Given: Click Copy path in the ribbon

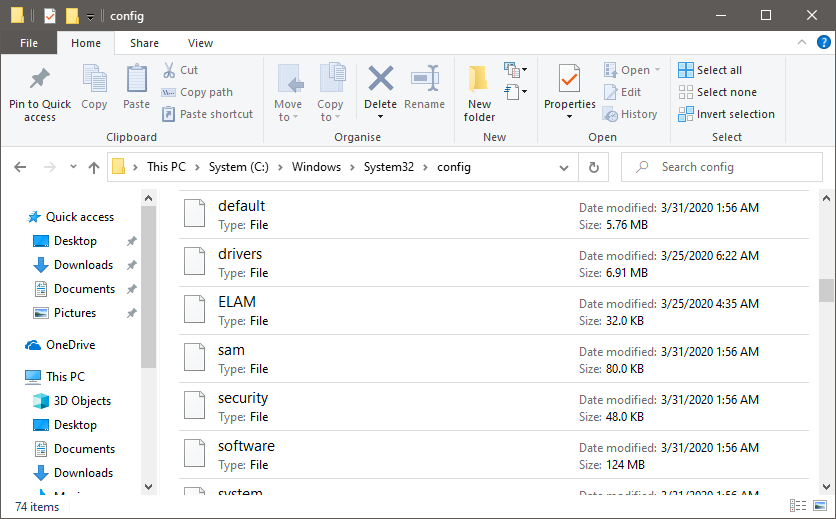Looking at the screenshot, I should coord(197,92).
